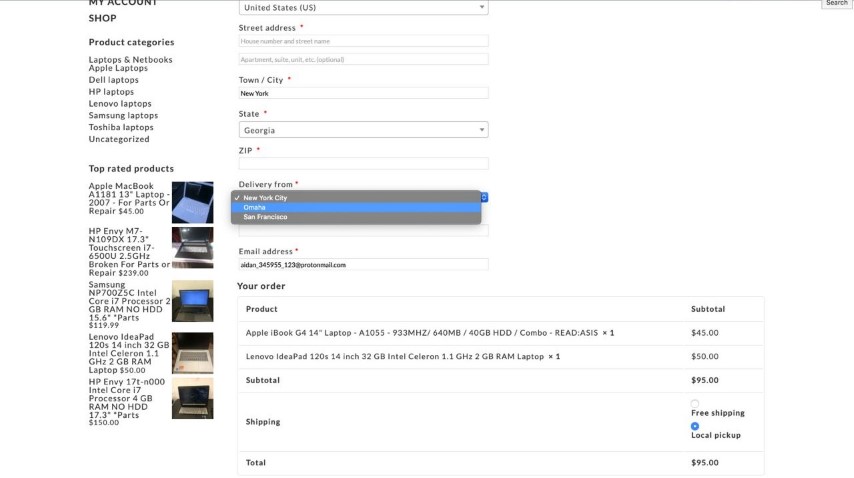Image resolution: width=854 pixels, height=478 pixels.
Task: Click the Your order heading
Action: click(261, 286)
